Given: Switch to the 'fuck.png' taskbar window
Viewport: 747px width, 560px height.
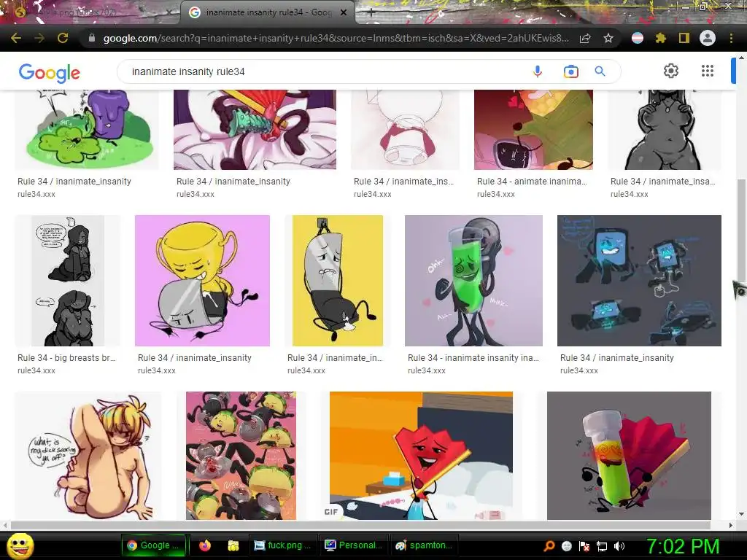Looking at the screenshot, I should point(282,545).
